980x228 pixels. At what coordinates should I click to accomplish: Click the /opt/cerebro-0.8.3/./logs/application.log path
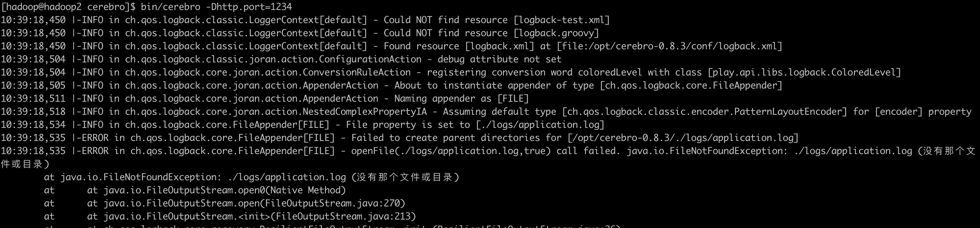pos(683,138)
